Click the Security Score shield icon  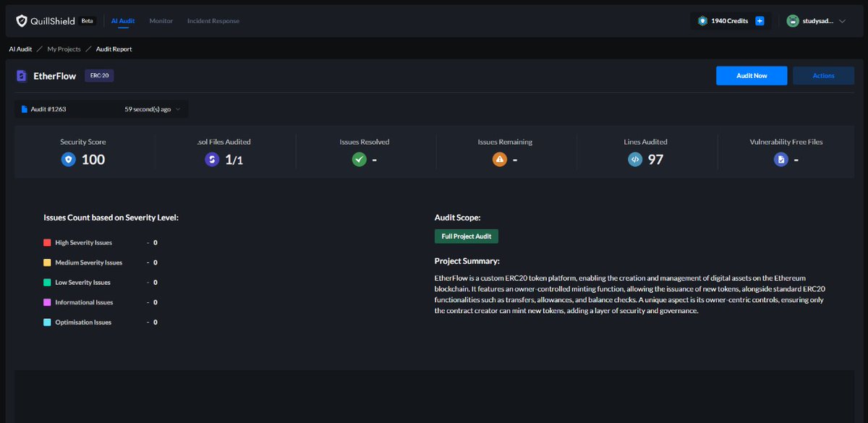point(68,159)
